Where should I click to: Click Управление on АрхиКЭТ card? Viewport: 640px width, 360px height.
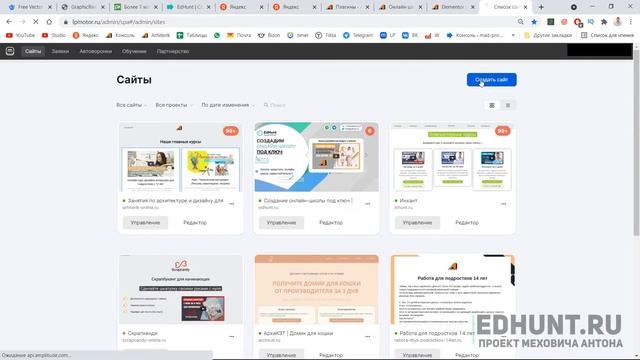(281, 355)
